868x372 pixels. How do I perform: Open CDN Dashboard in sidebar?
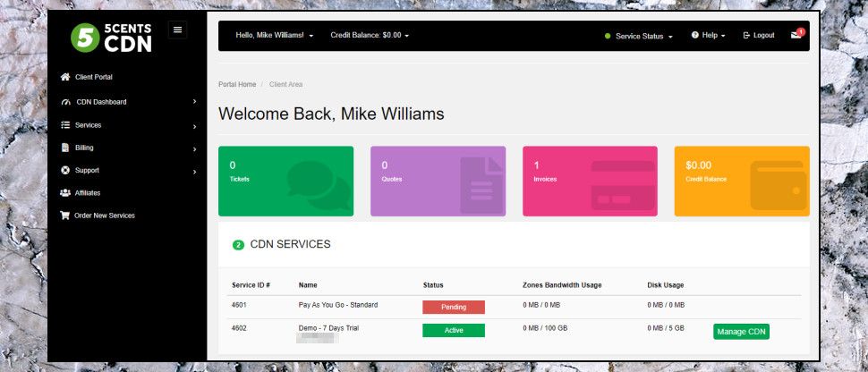click(x=101, y=103)
